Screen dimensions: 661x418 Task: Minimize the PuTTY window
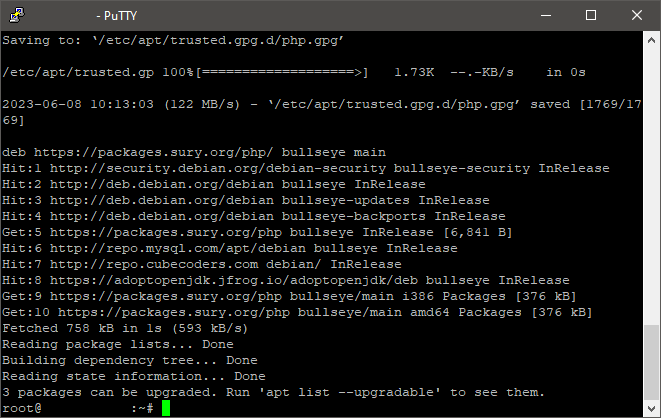coord(545,15)
